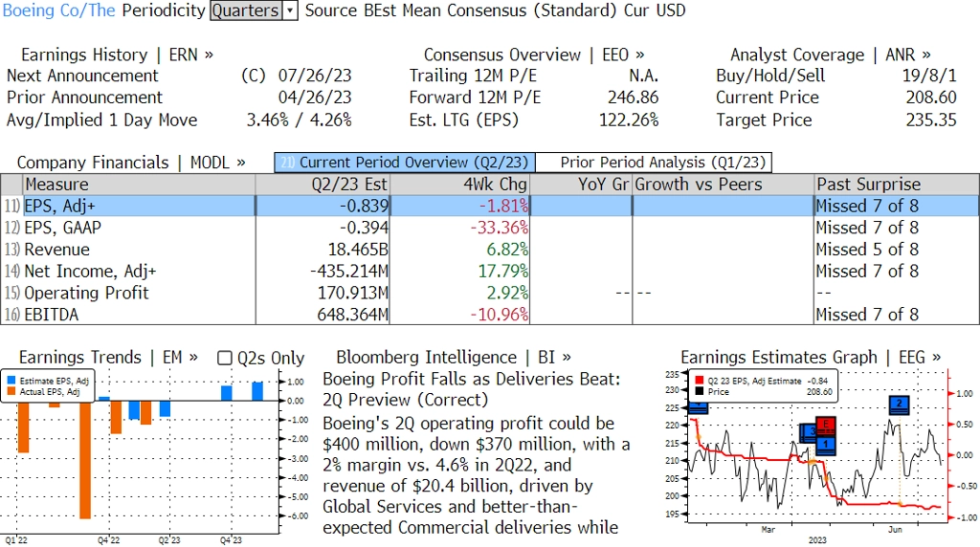Select the Operating Profit row

(x=490, y=293)
